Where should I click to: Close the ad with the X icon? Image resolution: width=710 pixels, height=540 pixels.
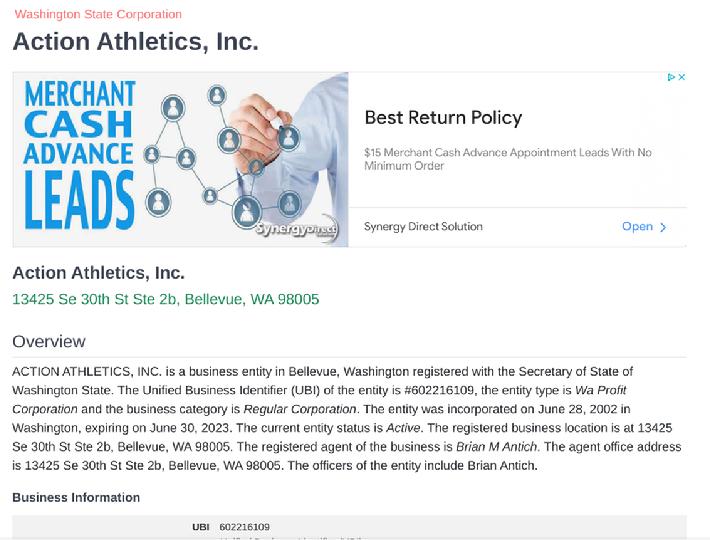(x=681, y=77)
